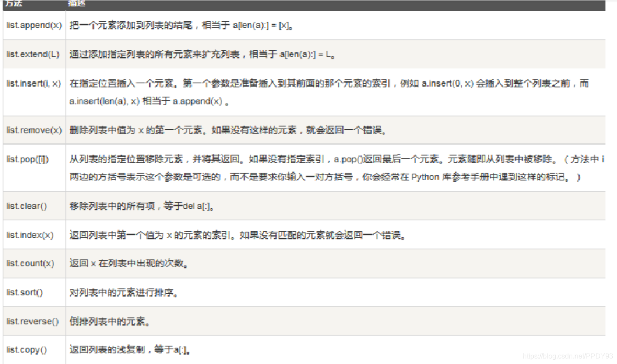Click the description of list.extend(L)
This screenshot has width=617, height=364.
coord(203,54)
